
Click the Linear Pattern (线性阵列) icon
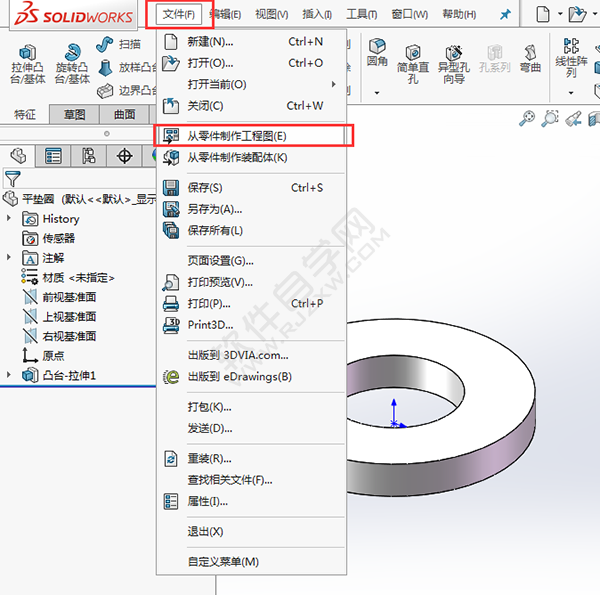pyautogui.click(x=571, y=46)
